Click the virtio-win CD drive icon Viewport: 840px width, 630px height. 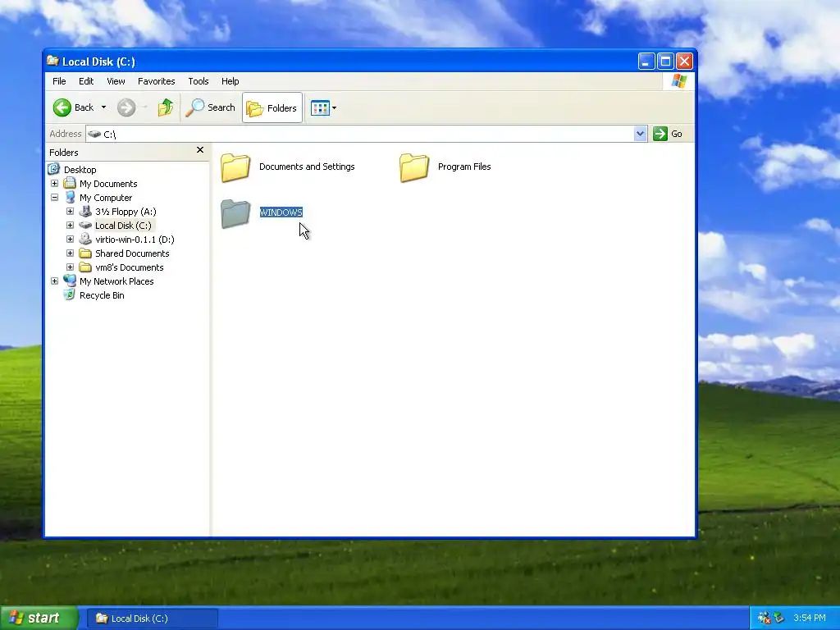click(x=85, y=239)
